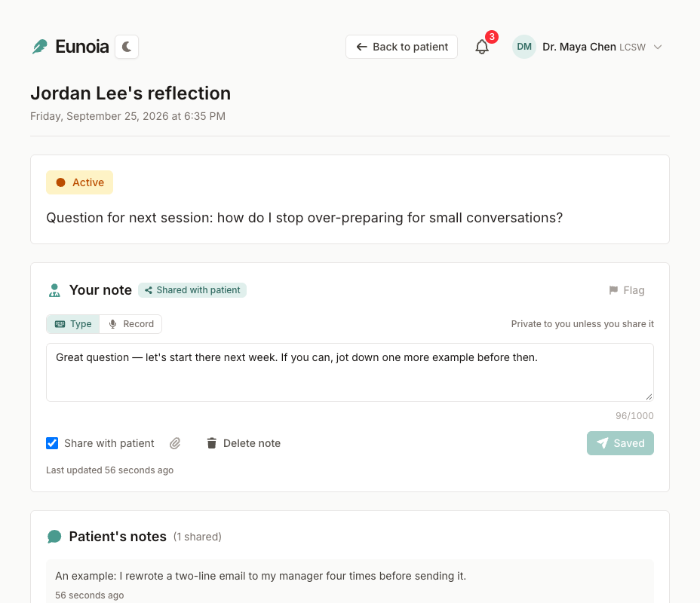Go back to patient

[401, 47]
